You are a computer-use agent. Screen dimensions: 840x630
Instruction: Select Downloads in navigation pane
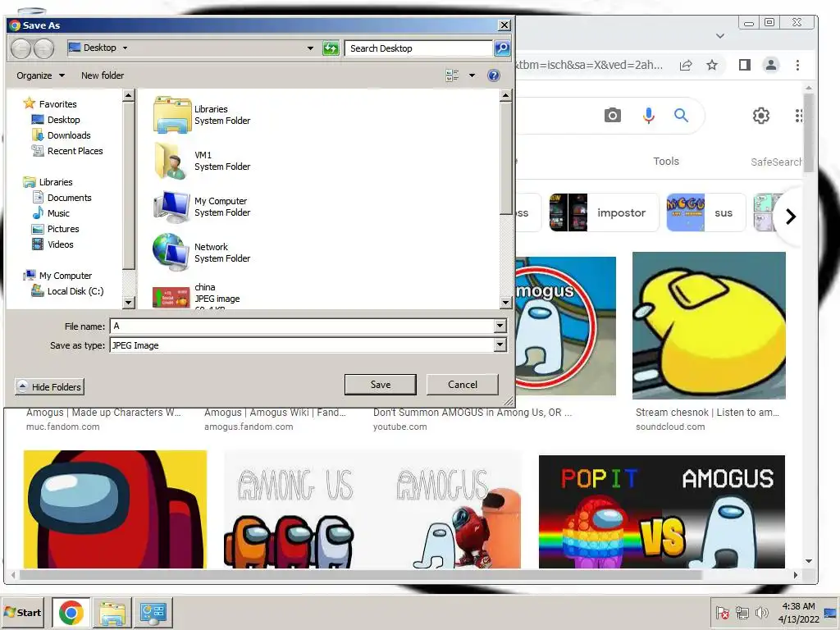tap(61, 135)
